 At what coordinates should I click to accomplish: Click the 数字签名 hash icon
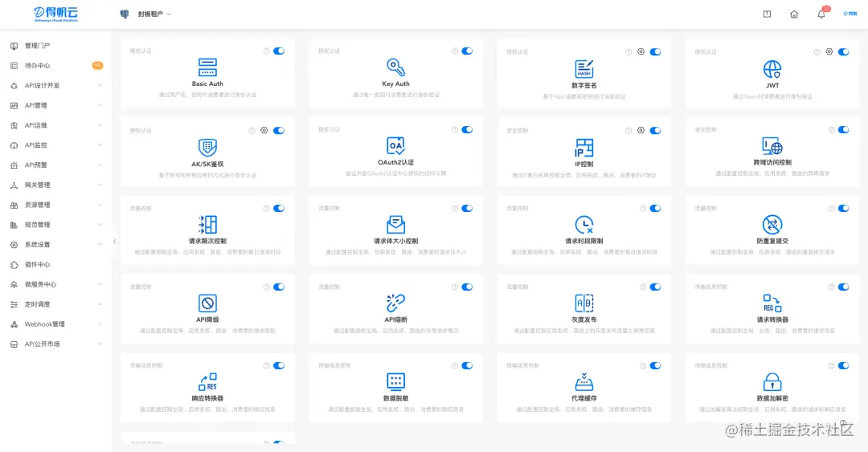tap(584, 69)
